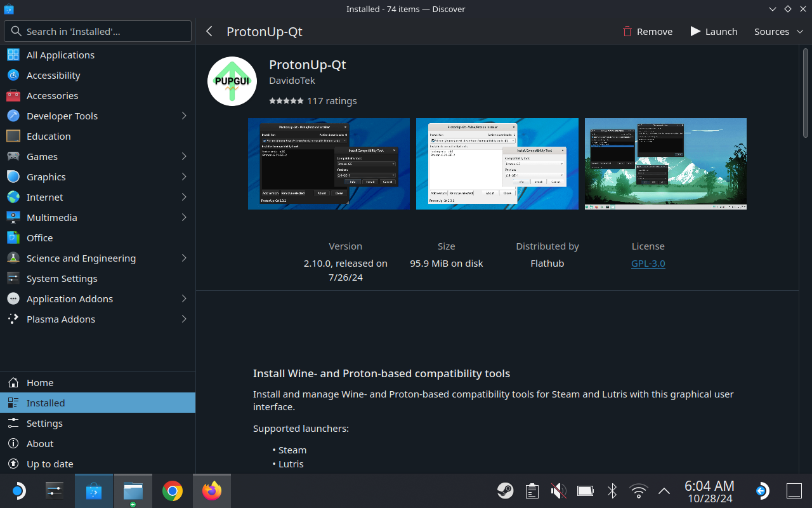Screen dimensions: 812x508
Task: Launch the ProtonUp-Qt application
Action: [714, 31]
